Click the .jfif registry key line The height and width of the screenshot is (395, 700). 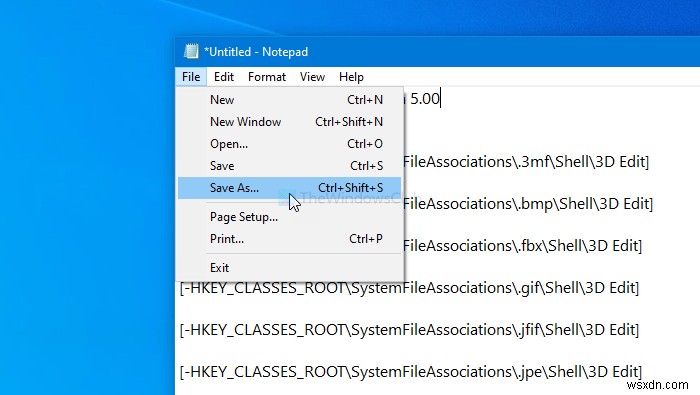tap(409, 330)
